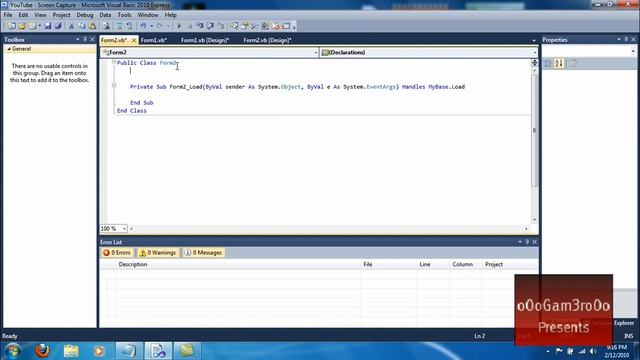Screen dimensions: 640x360
Task: Toggle the 0 Messages filter
Action: coord(203,253)
